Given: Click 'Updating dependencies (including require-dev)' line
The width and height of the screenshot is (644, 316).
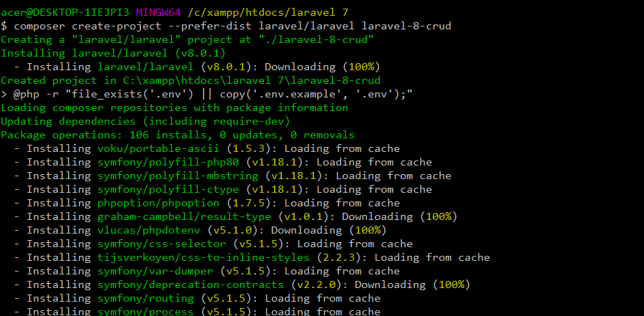Looking at the screenshot, I should (145, 121).
